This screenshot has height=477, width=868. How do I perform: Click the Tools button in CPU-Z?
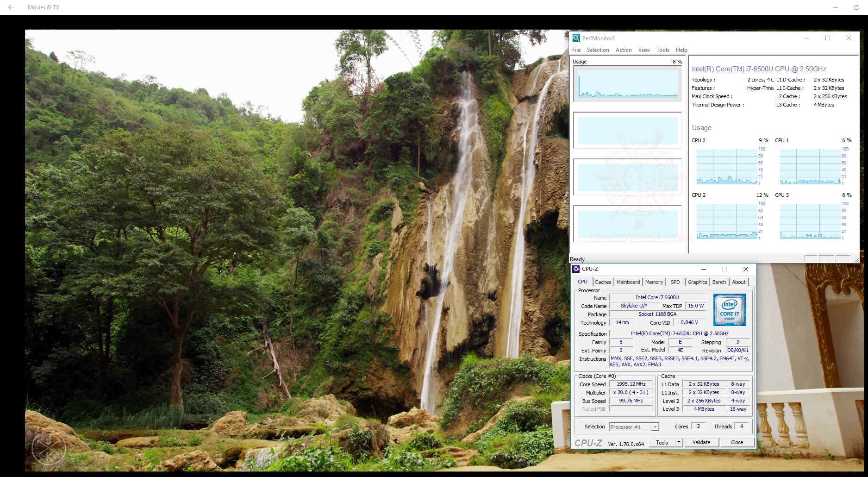662,443
